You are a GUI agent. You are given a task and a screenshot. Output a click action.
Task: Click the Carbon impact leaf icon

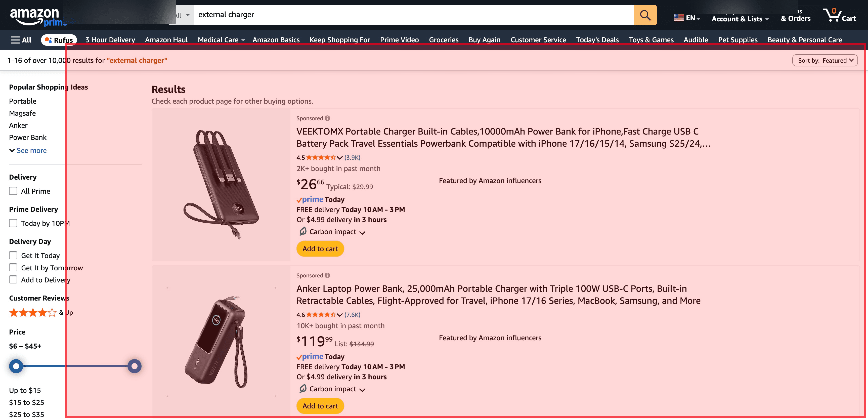pyautogui.click(x=303, y=231)
